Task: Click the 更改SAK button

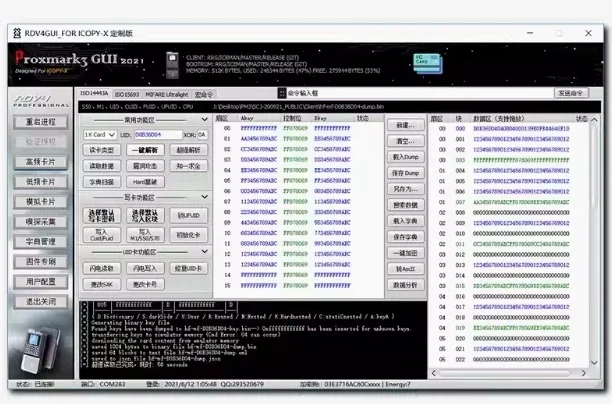Action: [x=101, y=285]
